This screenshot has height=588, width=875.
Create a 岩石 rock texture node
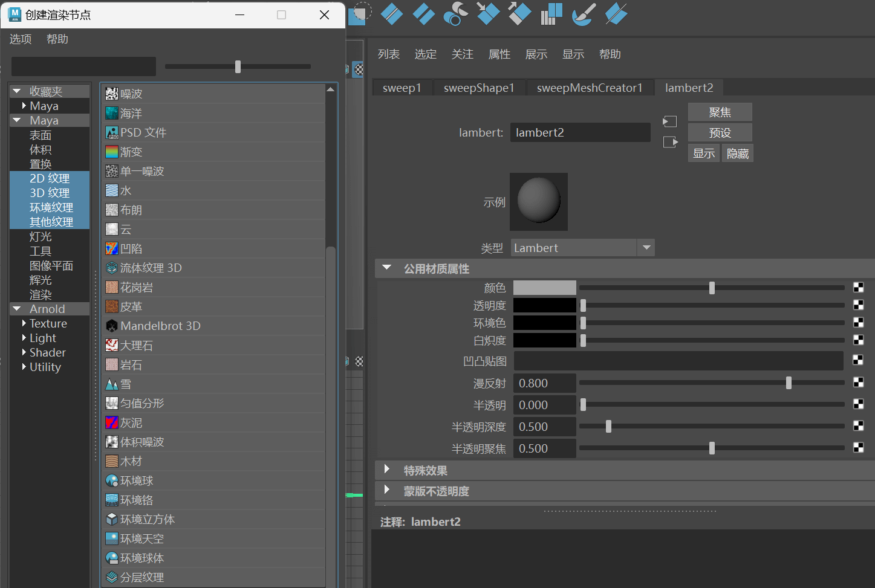[213, 364]
